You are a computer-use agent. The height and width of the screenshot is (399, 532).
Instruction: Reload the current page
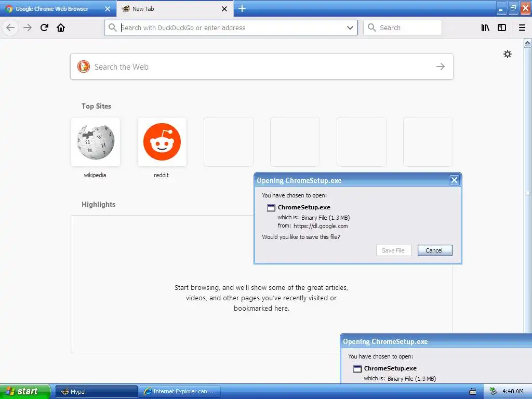(44, 28)
